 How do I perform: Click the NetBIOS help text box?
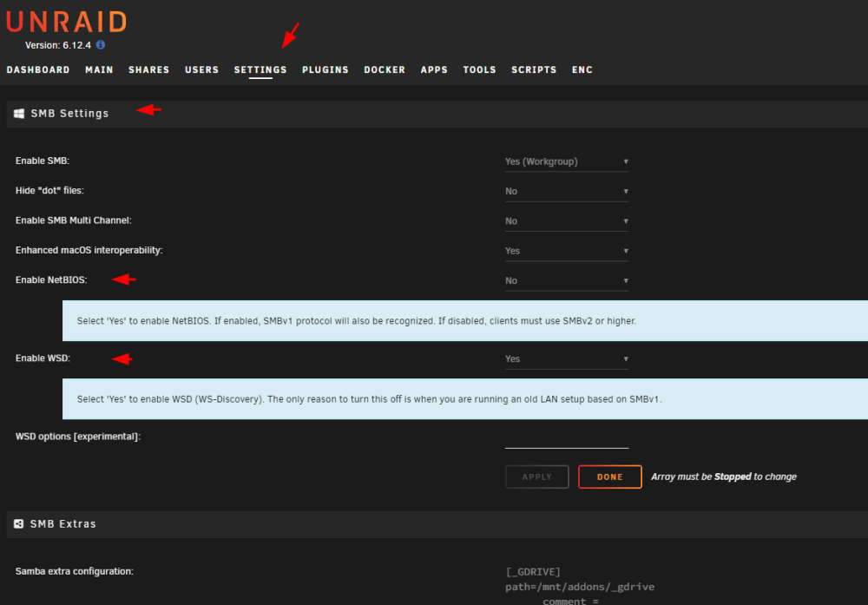465,321
